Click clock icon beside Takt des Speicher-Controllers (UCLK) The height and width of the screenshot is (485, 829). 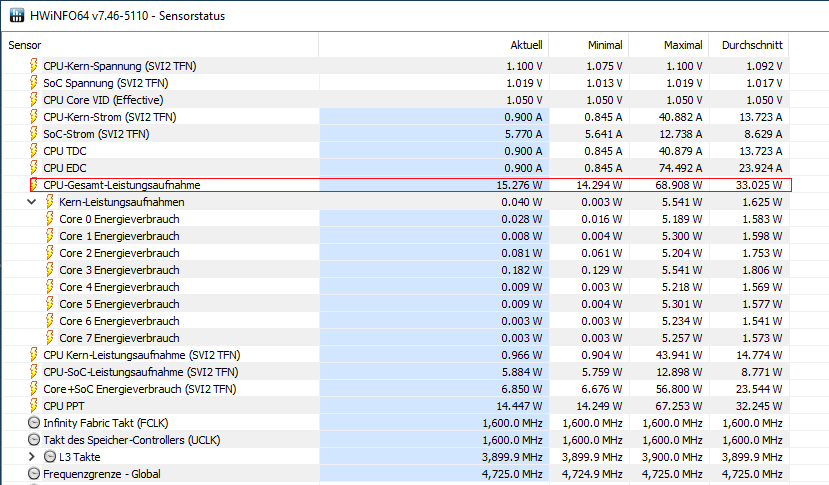[34, 440]
